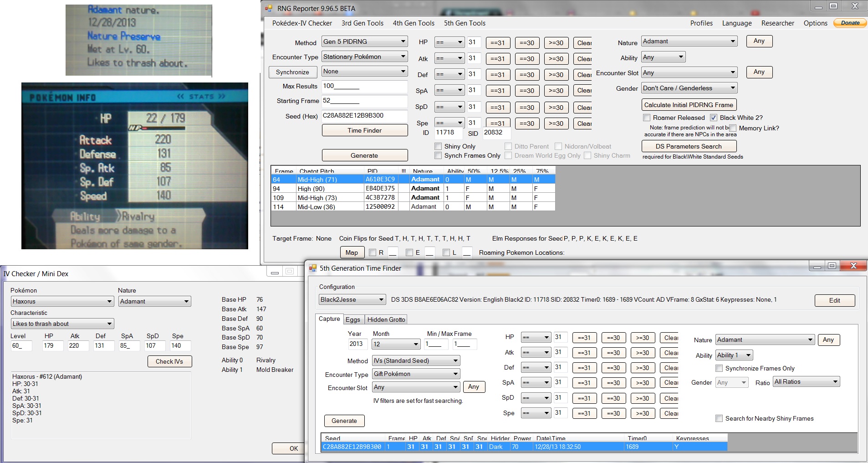Expand the Gender Don't Care / Genderless dropdown

point(689,88)
